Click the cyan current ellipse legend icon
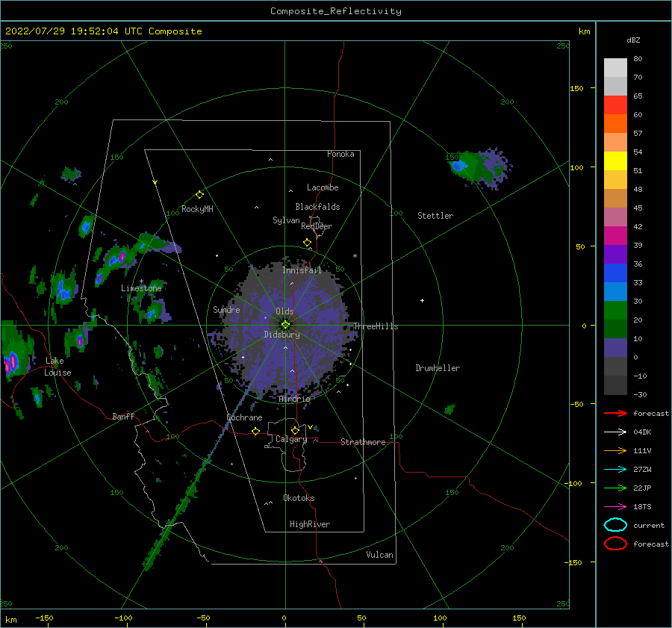 click(x=615, y=525)
